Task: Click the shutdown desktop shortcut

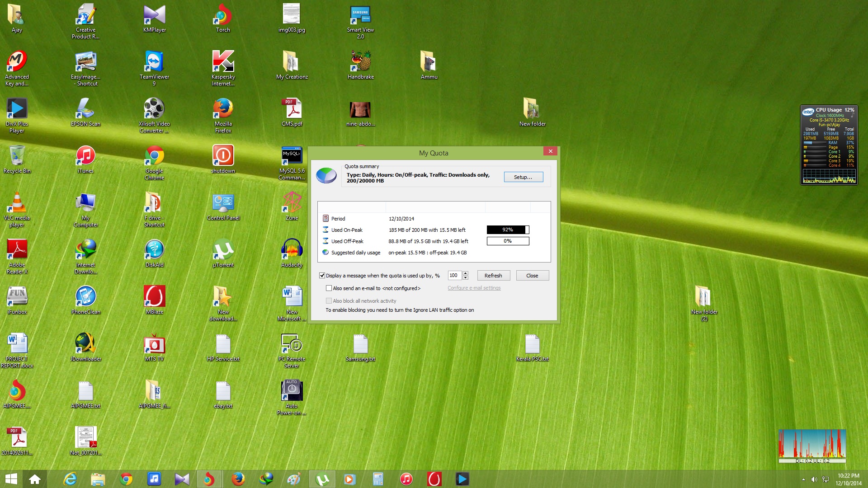Action: point(223,160)
